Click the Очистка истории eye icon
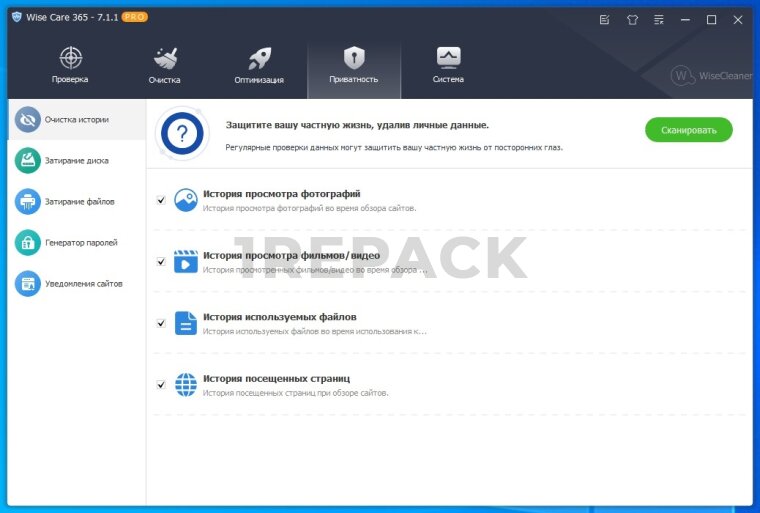The width and height of the screenshot is (760, 513). pos(28,119)
